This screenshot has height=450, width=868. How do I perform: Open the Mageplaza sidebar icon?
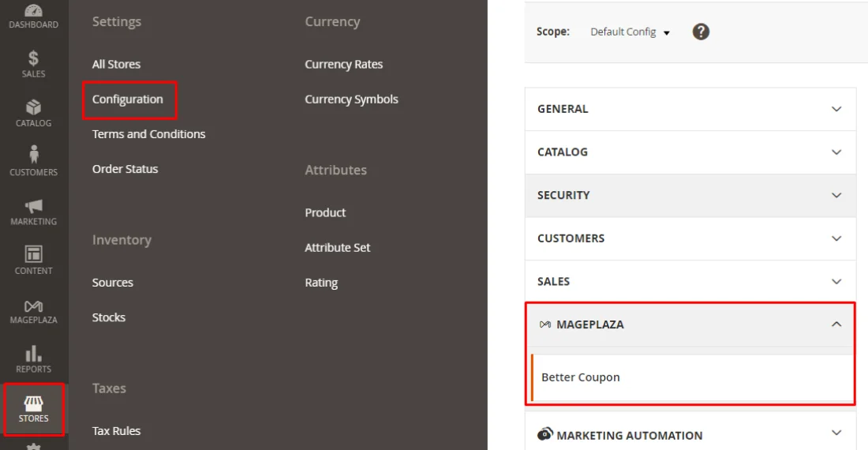coord(33,306)
